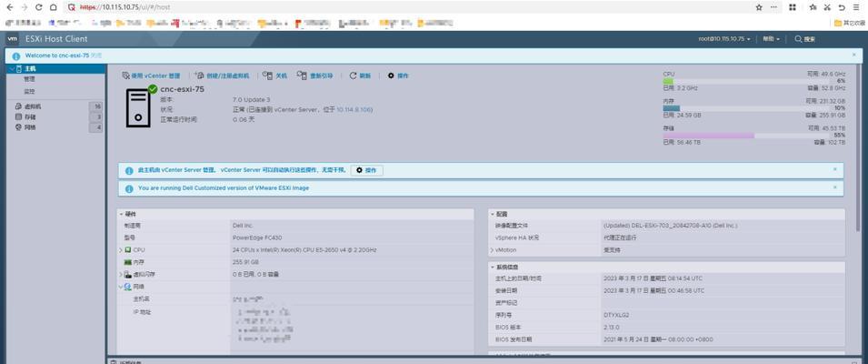868x364 pixels.
Task: Click the memory icon in the hardware panel
Action: pyautogui.click(x=127, y=262)
